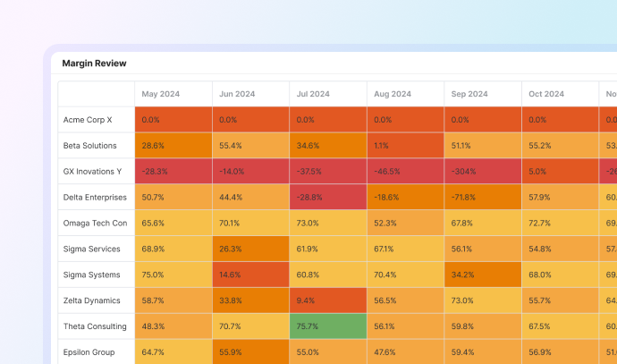Click the 14.6% cell for Sigma Systems
The height and width of the screenshot is (364, 617).
click(x=250, y=275)
